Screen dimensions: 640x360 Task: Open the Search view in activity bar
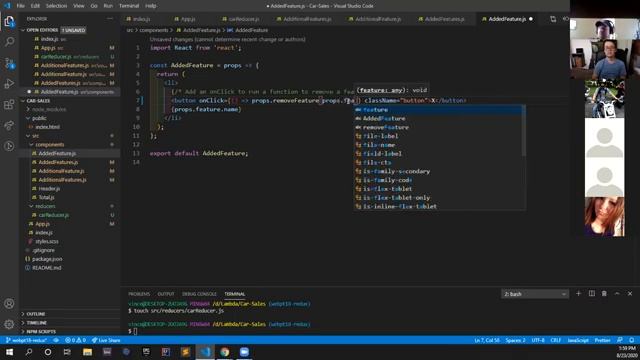pos(9,42)
